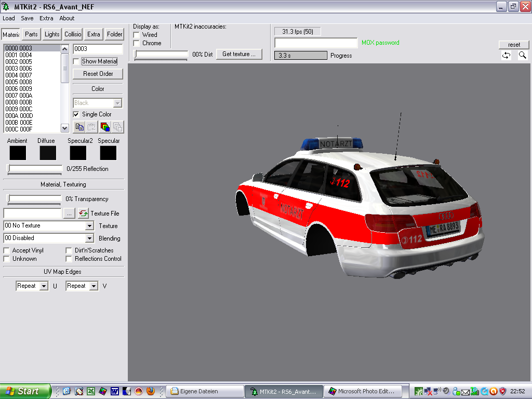
Task: Open the U Repeat dropdown
Action: click(x=44, y=286)
